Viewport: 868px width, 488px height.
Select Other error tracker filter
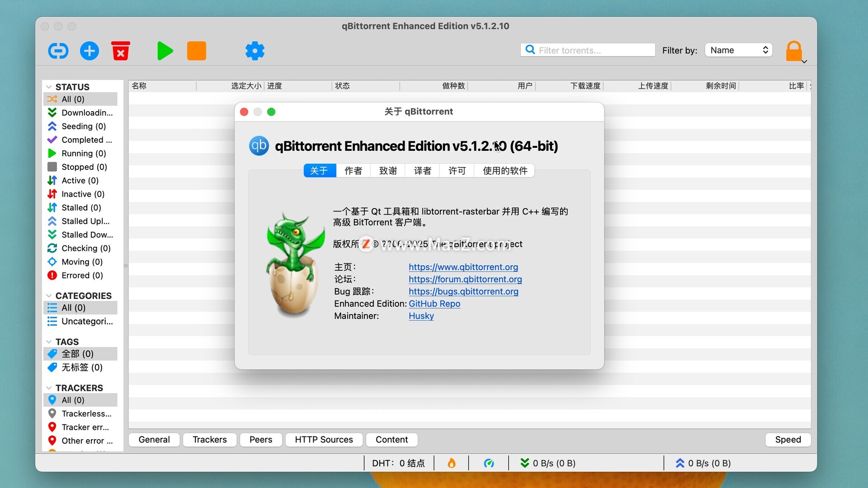point(80,441)
